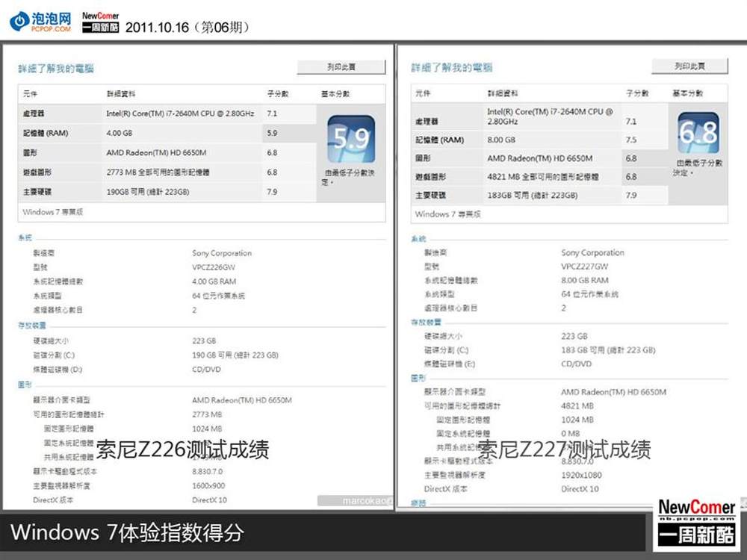
Task: Select the 4821 MB value beside 可用的圖形記憶體總計
Action: click(577, 405)
